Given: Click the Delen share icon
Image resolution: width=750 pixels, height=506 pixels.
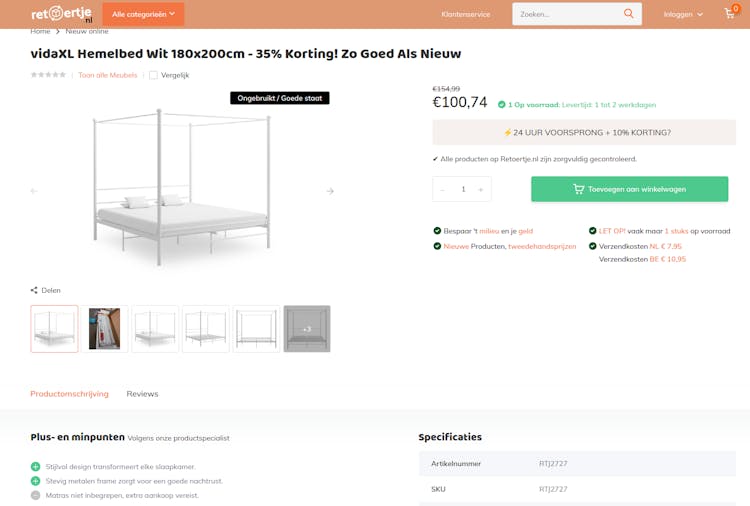Looking at the screenshot, I should click(x=35, y=290).
